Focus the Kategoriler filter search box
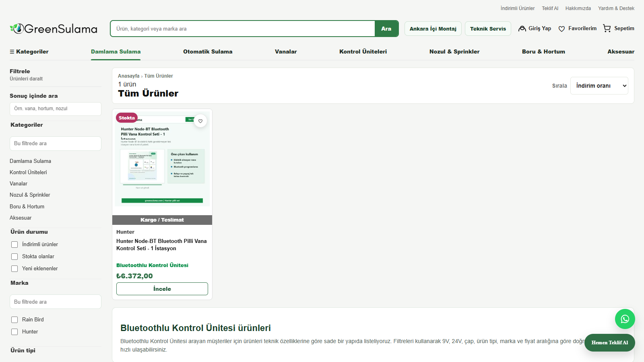This screenshot has height=362, width=644. click(x=56, y=144)
